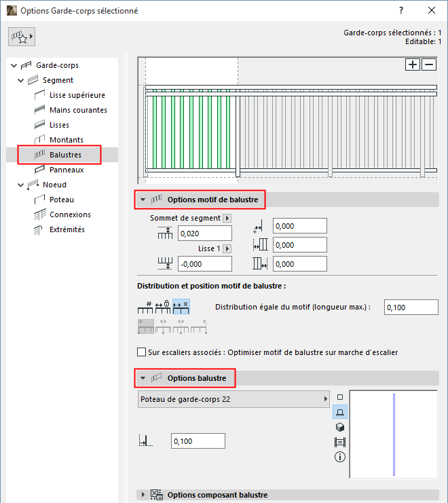Collapse the Segment tree node

(20, 80)
